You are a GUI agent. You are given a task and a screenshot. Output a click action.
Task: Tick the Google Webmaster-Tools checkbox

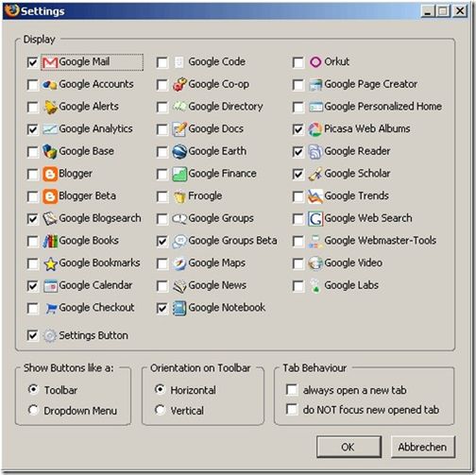pyautogui.click(x=297, y=242)
